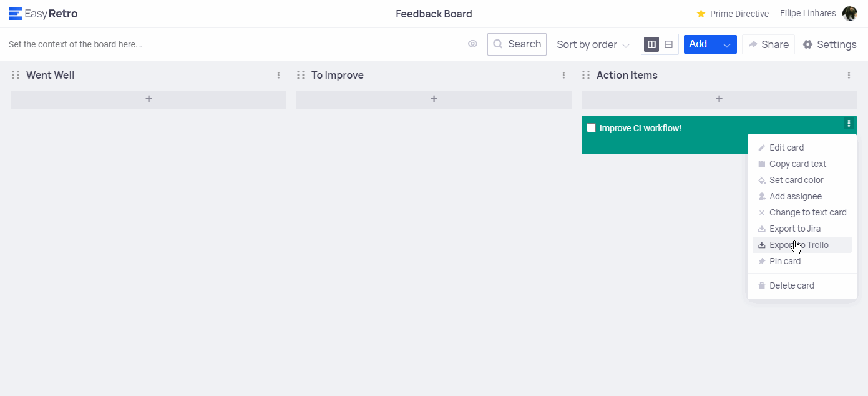Open the Add button dropdown arrow

pyautogui.click(x=726, y=44)
